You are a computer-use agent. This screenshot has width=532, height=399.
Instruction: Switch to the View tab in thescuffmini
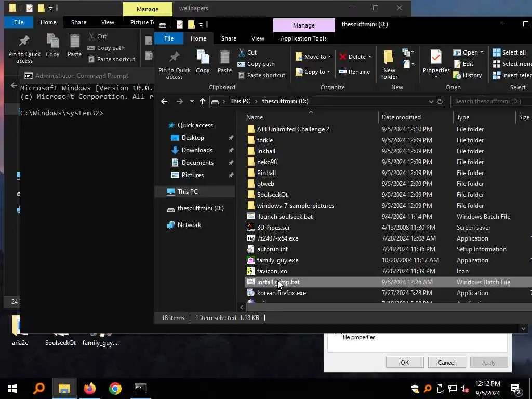click(258, 38)
